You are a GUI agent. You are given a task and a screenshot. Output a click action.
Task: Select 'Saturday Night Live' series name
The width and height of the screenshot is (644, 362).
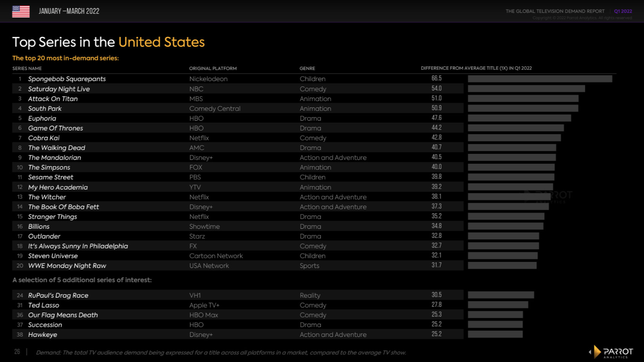pyautogui.click(x=59, y=89)
